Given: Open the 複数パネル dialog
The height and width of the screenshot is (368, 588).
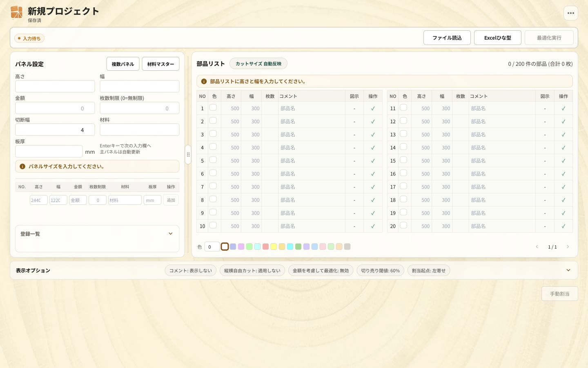Looking at the screenshot, I should 123,64.
